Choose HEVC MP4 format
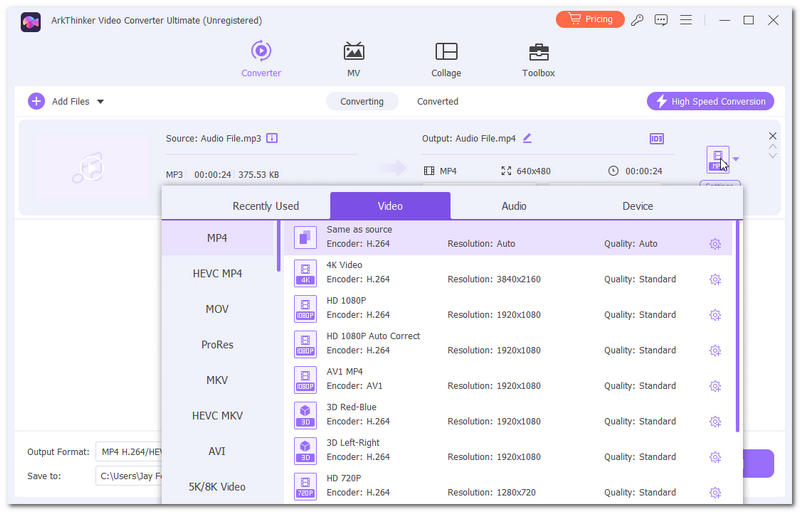 [217, 274]
